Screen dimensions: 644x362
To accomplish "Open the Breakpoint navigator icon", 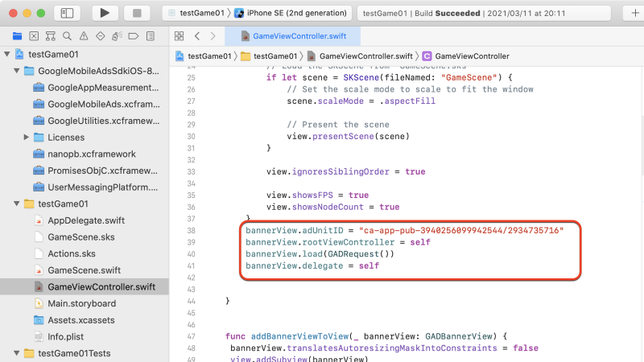I will 134,36.
